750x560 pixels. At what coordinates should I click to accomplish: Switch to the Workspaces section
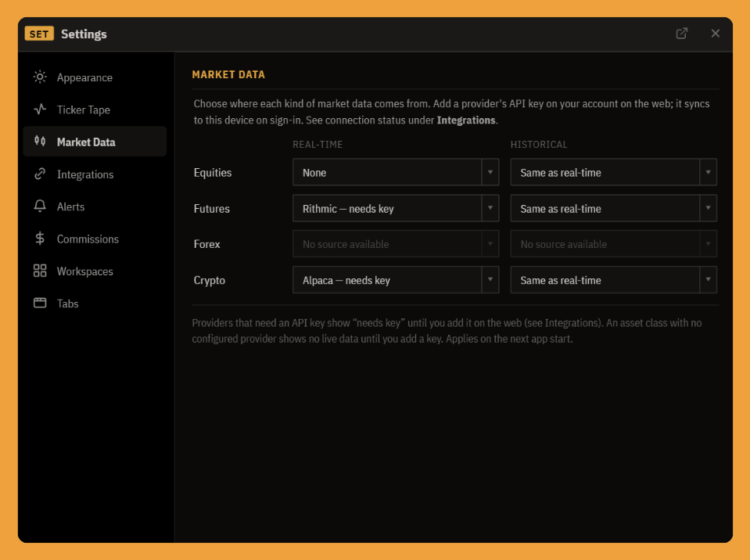tap(95, 271)
